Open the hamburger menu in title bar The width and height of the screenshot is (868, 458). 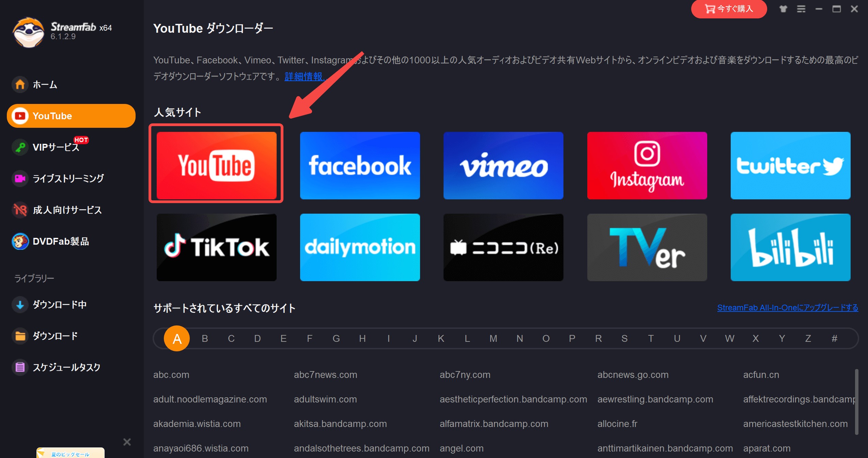coord(801,9)
